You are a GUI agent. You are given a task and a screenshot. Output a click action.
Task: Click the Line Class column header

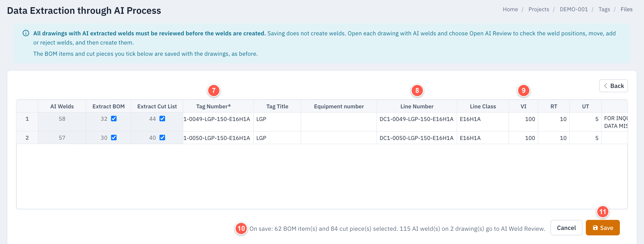pos(483,106)
